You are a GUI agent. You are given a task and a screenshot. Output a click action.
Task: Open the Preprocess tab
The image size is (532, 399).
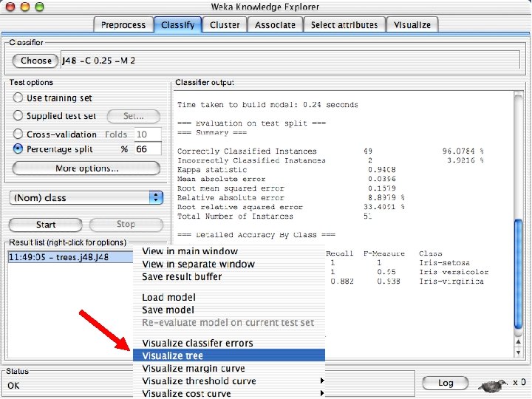(123, 25)
